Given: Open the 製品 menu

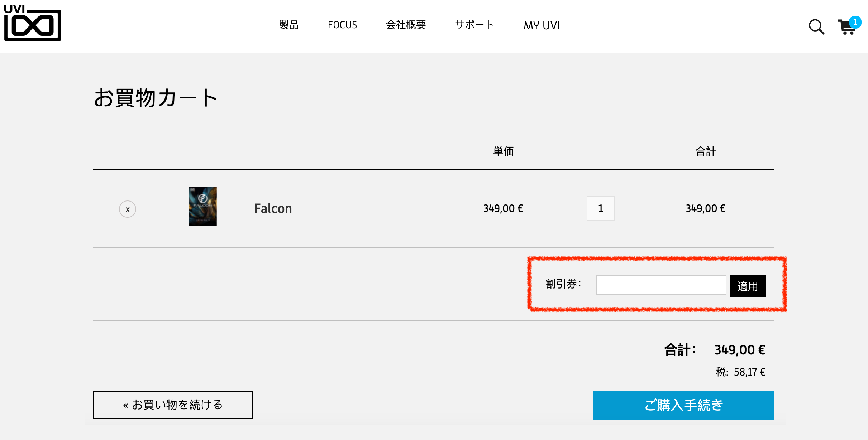Looking at the screenshot, I should point(289,25).
